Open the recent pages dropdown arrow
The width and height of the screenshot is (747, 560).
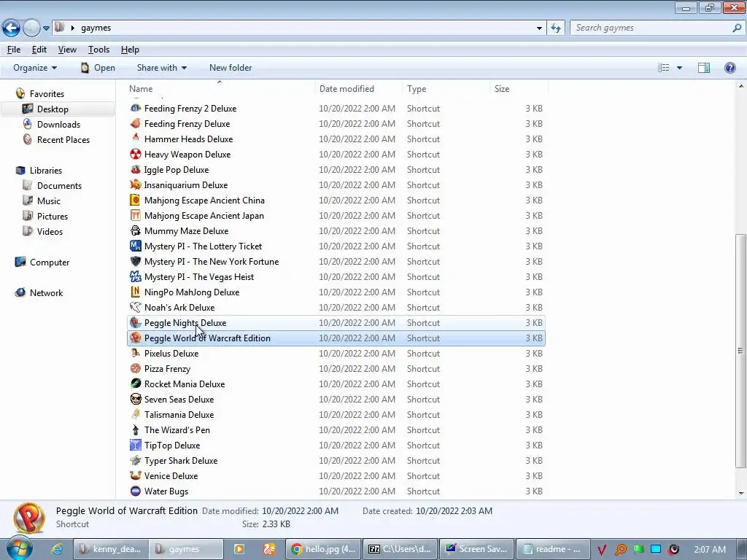46,28
